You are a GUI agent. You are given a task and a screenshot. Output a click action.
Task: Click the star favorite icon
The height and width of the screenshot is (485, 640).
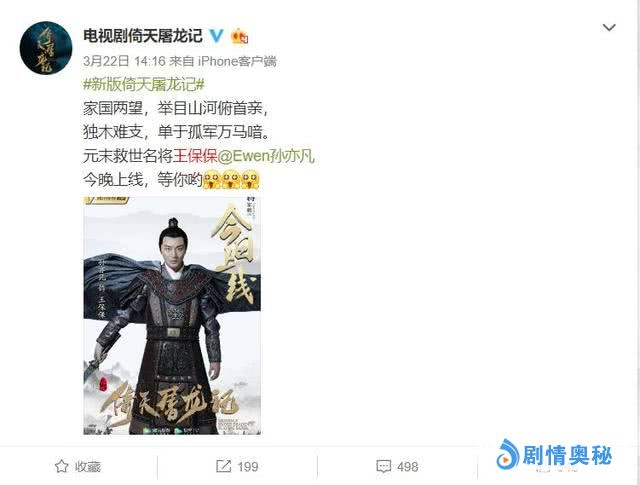[62, 466]
